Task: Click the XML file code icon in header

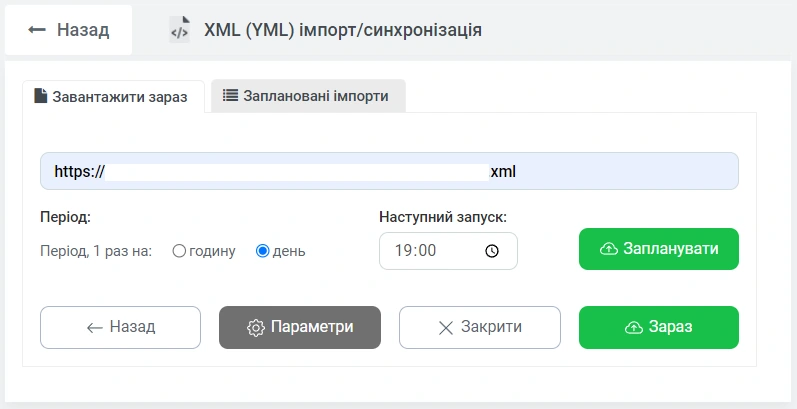Action: 179,30
